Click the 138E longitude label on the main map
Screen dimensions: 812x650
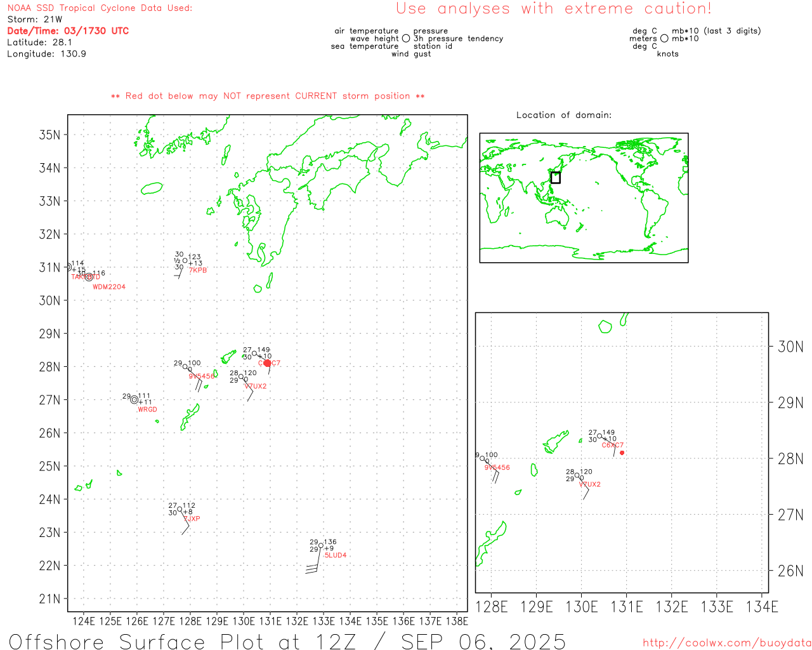point(457,621)
